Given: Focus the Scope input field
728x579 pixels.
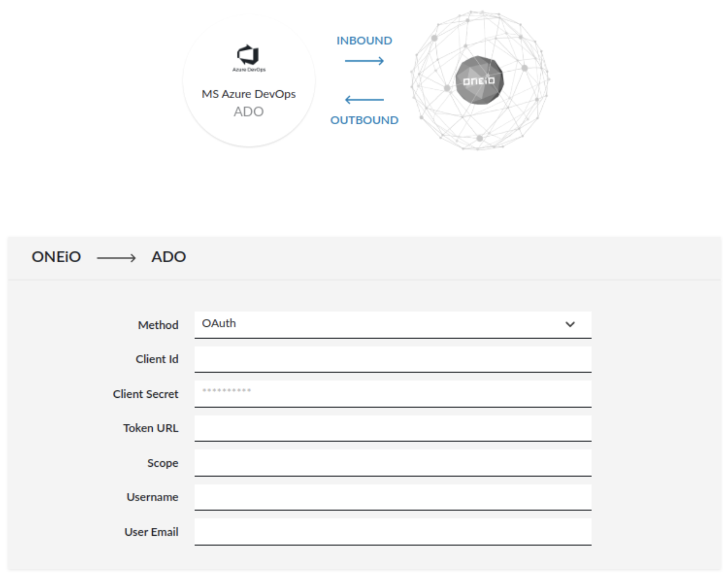Looking at the screenshot, I should [x=392, y=463].
